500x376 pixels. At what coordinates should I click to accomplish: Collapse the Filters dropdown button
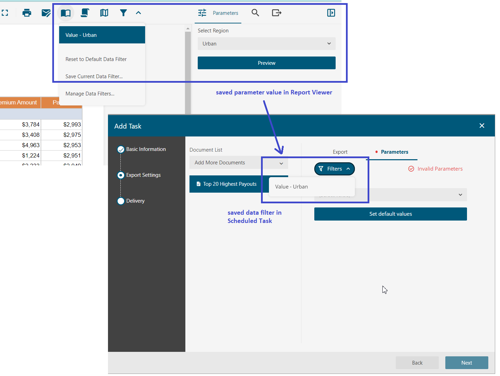click(334, 169)
